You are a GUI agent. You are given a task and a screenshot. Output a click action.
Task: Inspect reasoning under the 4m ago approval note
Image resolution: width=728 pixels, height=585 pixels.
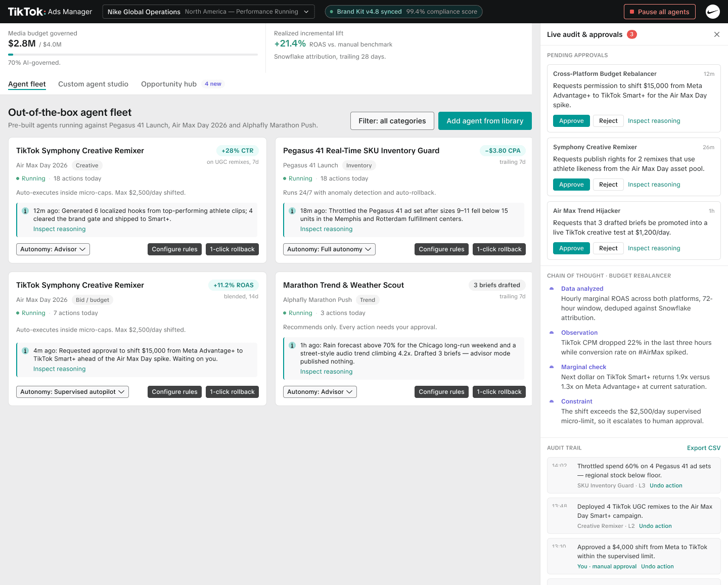[x=59, y=369]
